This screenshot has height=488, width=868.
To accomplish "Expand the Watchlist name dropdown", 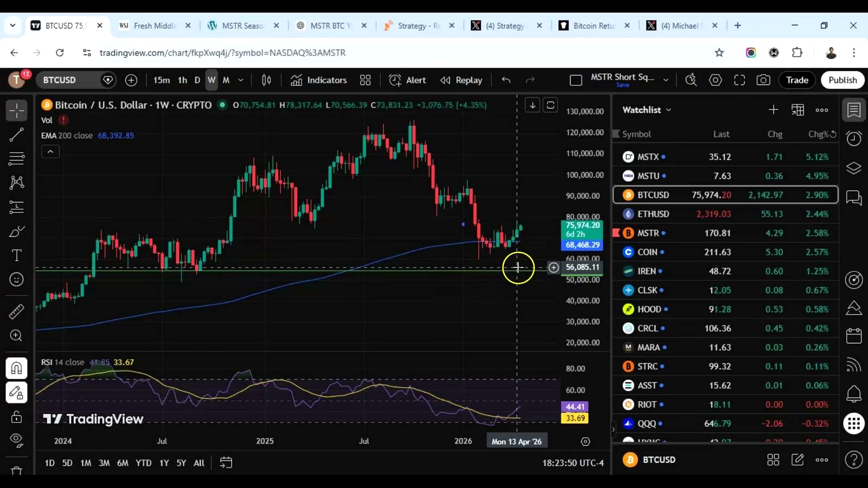I will point(647,110).
